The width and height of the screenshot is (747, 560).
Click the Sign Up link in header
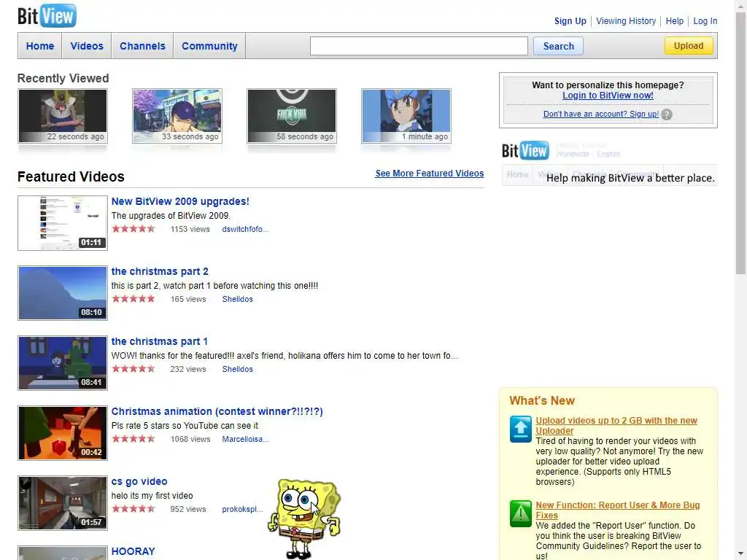tap(570, 21)
